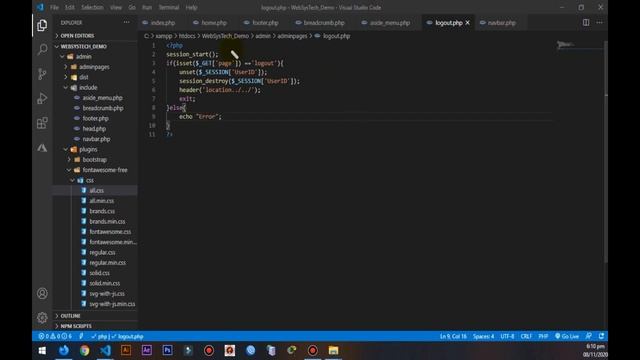Change line ending via CRLF indicator

526,336
